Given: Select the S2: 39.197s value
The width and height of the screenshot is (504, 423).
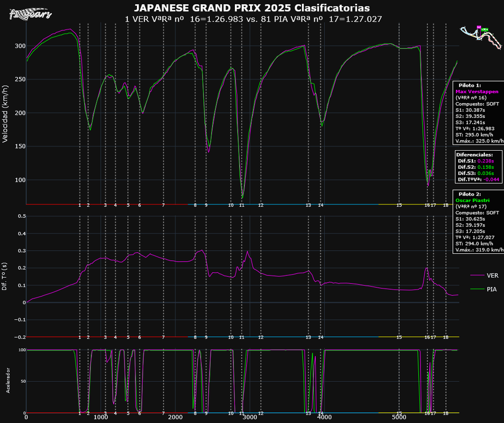Looking at the screenshot, I should [x=470, y=225].
